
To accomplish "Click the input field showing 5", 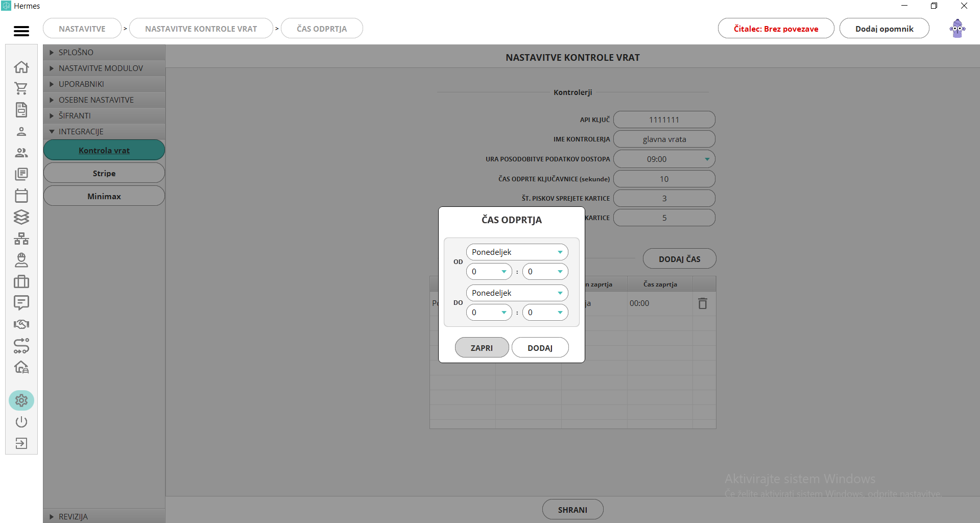I will pyautogui.click(x=664, y=218).
